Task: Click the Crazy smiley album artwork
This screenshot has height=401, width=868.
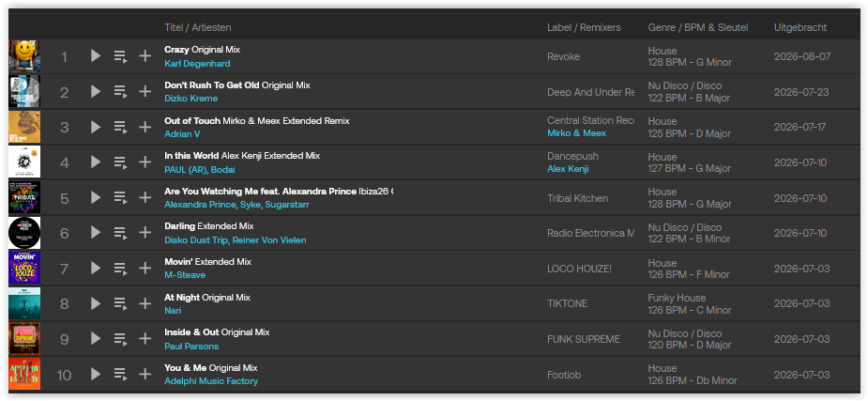Action: (24, 56)
